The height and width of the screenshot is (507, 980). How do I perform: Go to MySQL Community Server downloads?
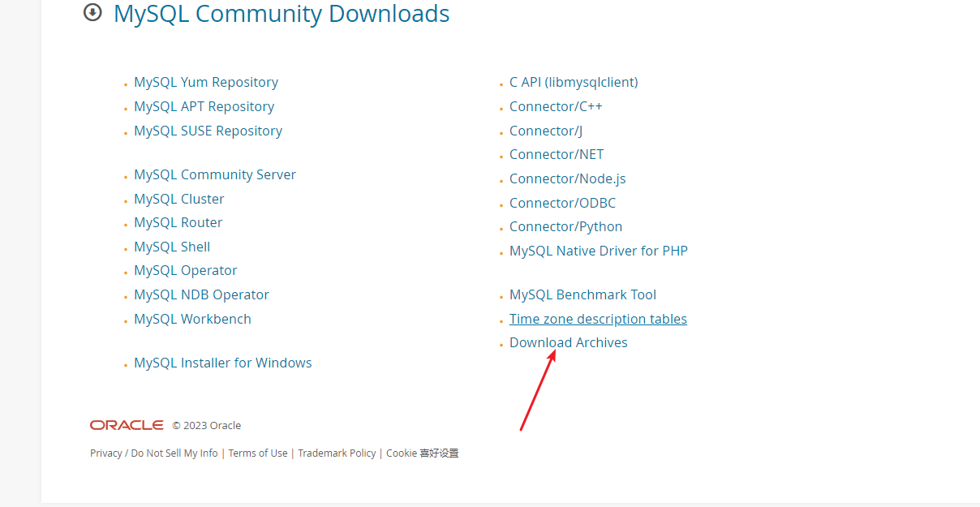coord(215,174)
